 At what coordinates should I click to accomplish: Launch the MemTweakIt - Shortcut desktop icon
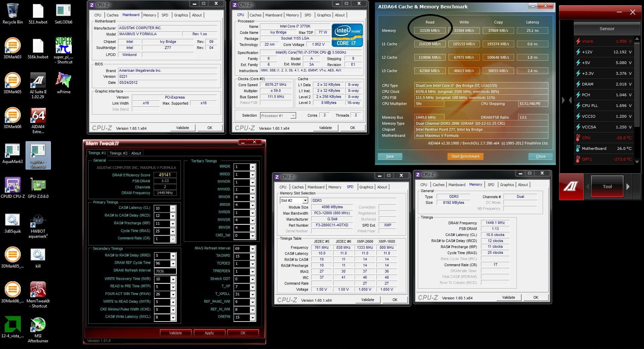(x=38, y=295)
